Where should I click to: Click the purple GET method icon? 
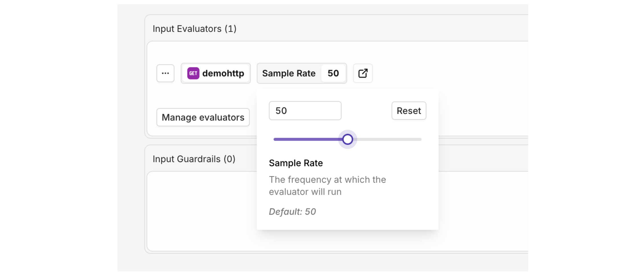point(193,73)
